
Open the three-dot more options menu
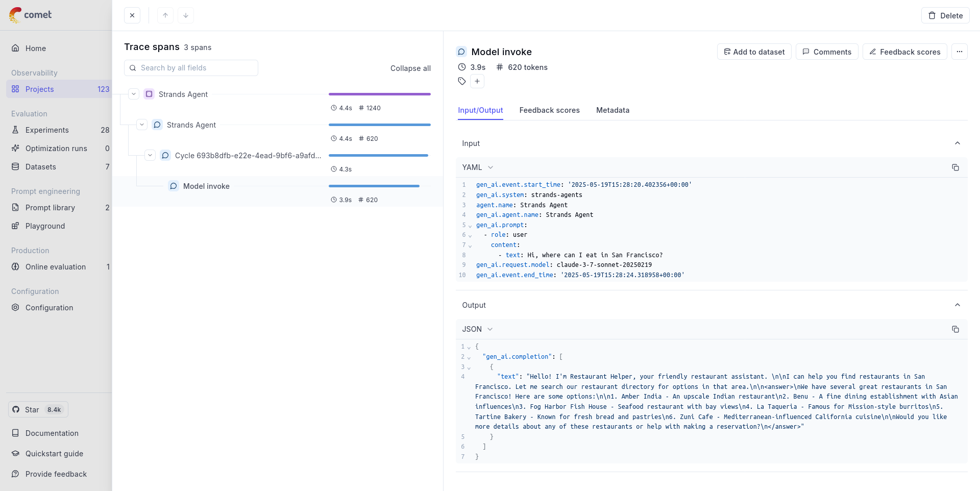pos(959,52)
